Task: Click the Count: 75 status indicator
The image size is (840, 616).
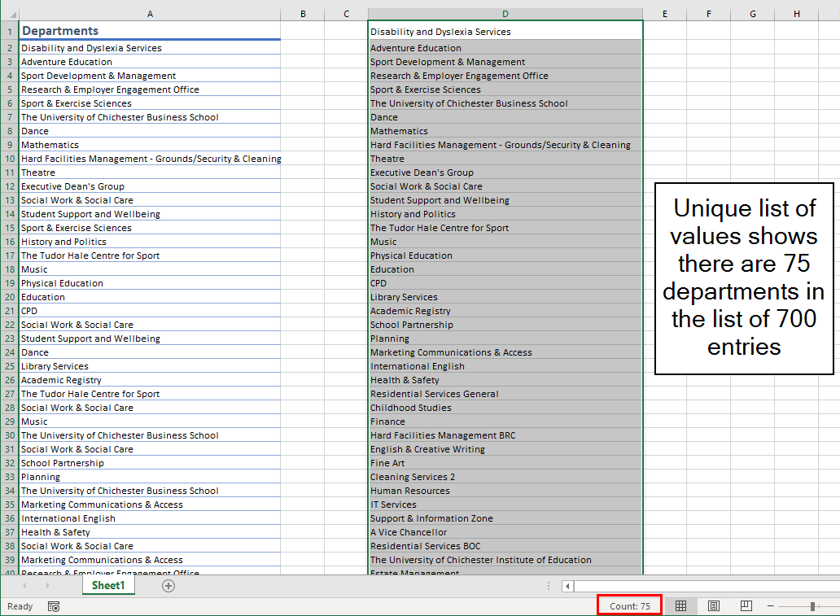Action: tap(628, 605)
